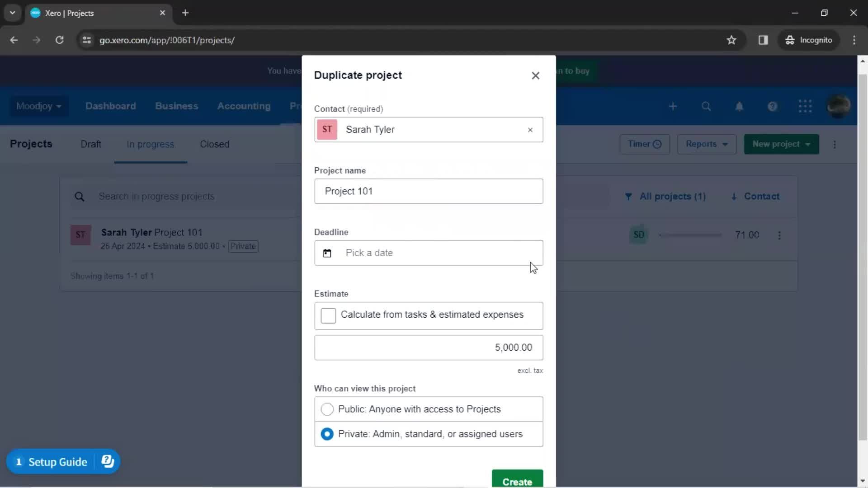Click the Timer button
The image size is (868, 488).
645,144
